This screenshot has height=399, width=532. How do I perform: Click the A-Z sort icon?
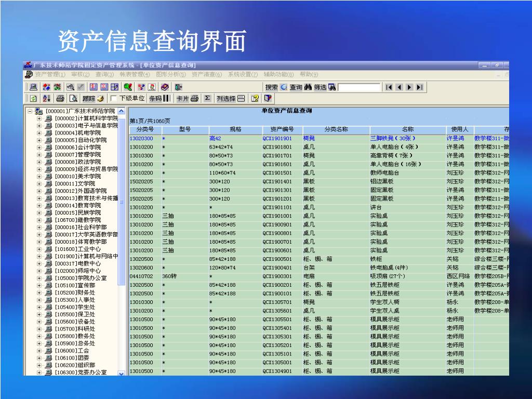click(x=46, y=98)
